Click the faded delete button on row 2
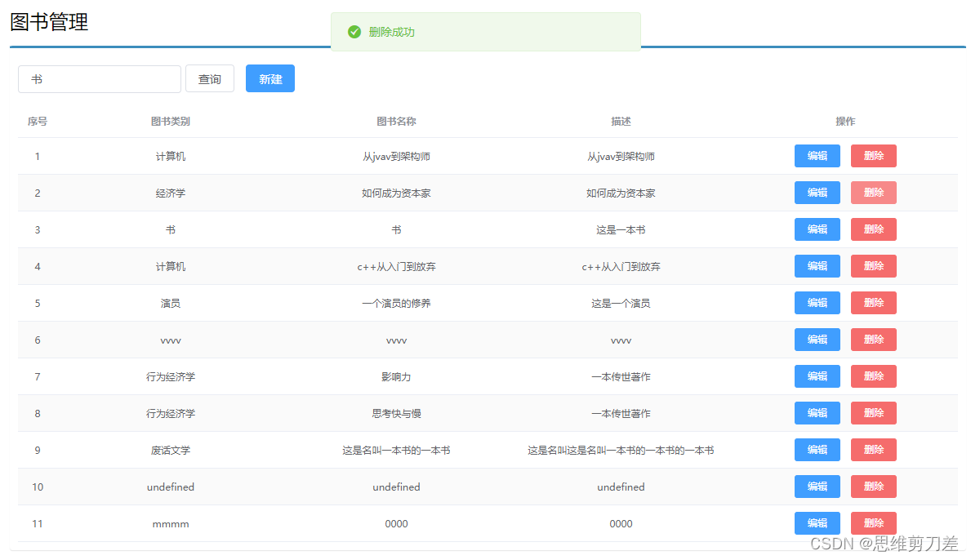The width and height of the screenshot is (971, 560). pyautogui.click(x=873, y=193)
